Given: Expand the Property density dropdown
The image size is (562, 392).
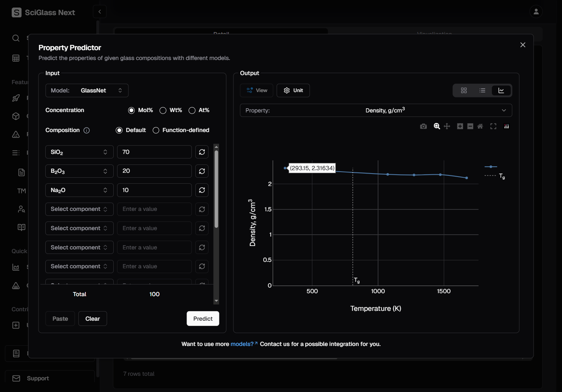Looking at the screenshot, I should 376,111.
